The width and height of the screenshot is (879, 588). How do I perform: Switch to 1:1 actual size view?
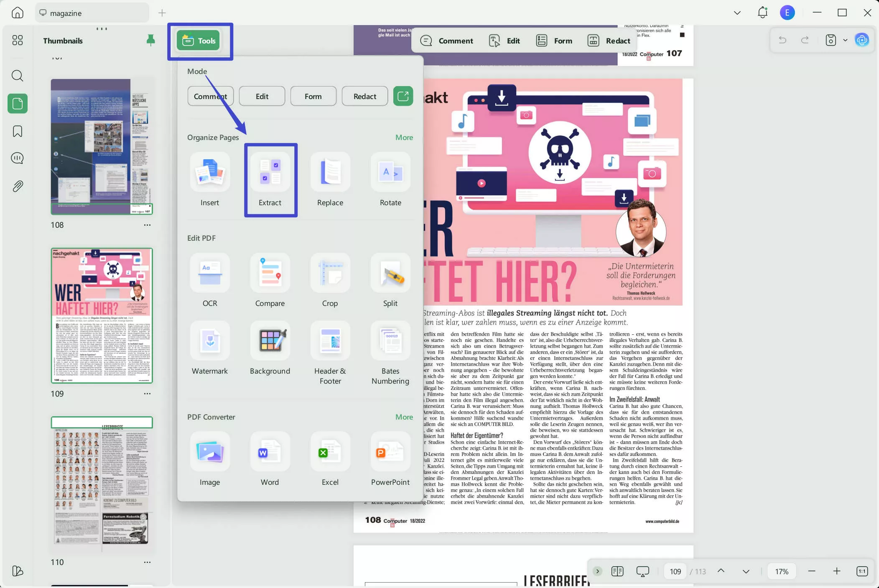[862, 571]
